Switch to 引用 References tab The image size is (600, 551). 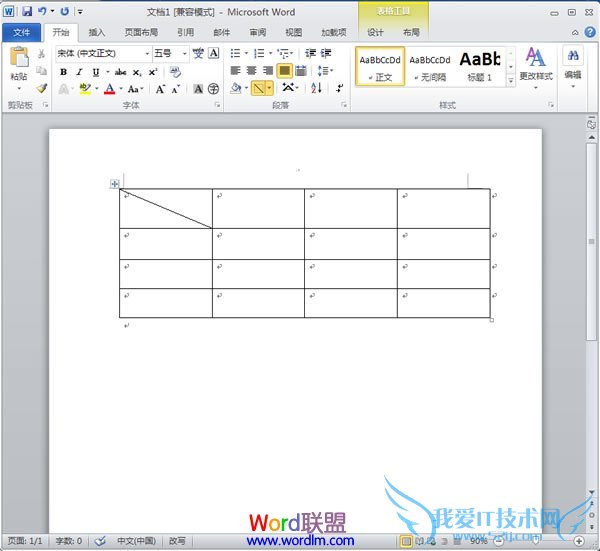click(185, 33)
